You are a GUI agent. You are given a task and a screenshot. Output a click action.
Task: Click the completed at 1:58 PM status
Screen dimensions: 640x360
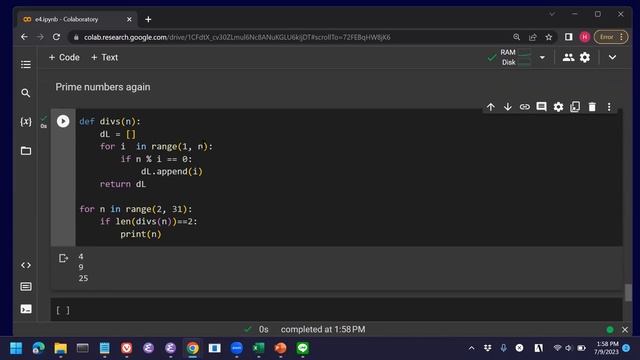coord(323,329)
